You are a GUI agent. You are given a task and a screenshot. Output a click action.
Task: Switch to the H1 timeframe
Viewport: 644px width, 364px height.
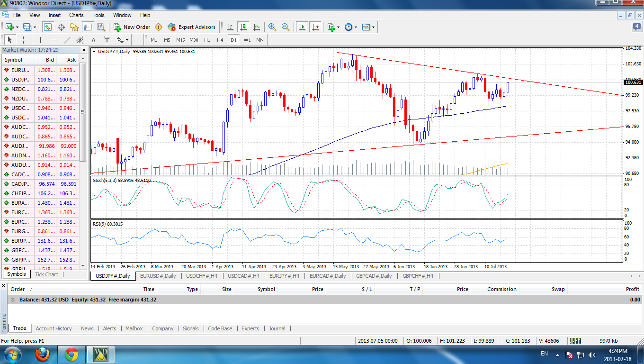pos(207,40)
